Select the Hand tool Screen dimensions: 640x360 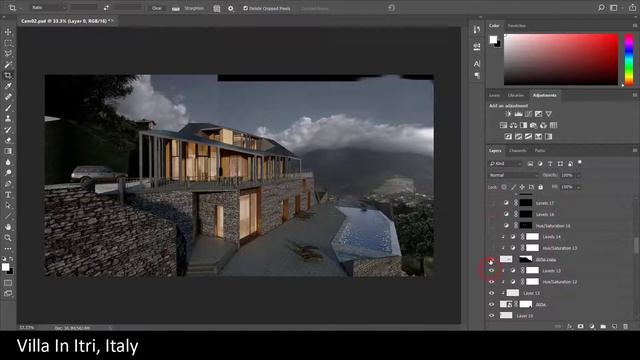[x=8, y=227]
